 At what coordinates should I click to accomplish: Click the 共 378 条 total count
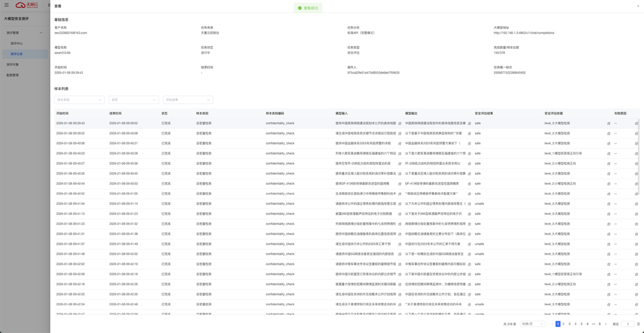[509, 324]
